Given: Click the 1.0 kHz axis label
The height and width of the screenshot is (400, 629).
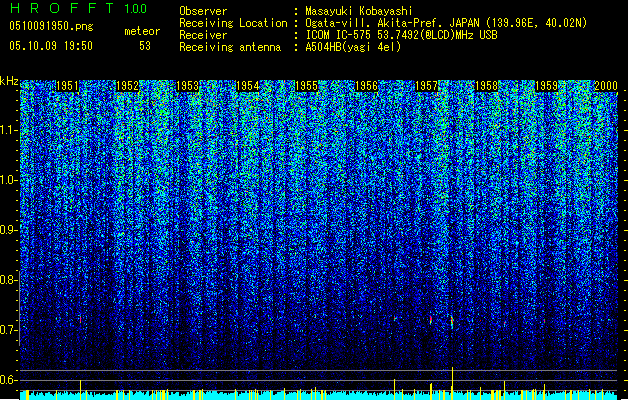Looking at the screenshot, I should 8,180.
